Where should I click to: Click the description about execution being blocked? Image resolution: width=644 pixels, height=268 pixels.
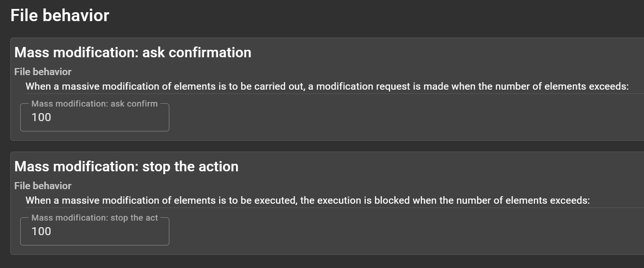[x=307, y=200]
